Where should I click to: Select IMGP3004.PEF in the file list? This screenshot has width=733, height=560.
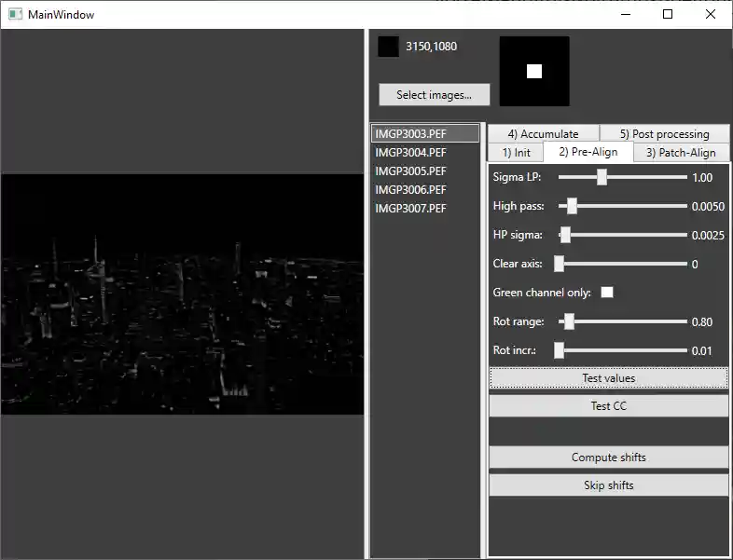[411, 153]
